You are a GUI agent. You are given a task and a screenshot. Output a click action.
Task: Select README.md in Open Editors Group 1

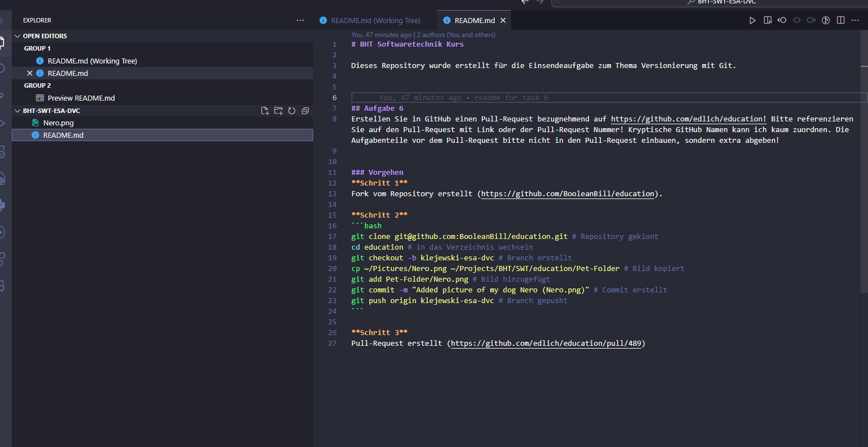pos(162,73)
